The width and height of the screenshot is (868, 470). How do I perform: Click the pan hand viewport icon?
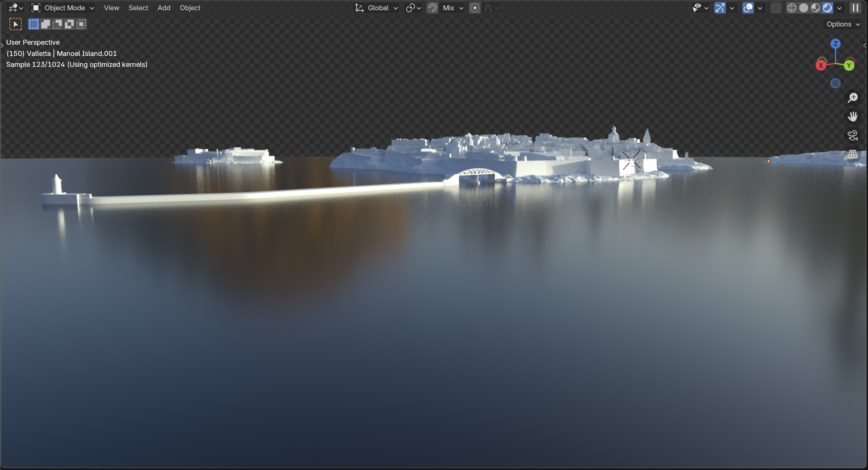coord(852,117)
